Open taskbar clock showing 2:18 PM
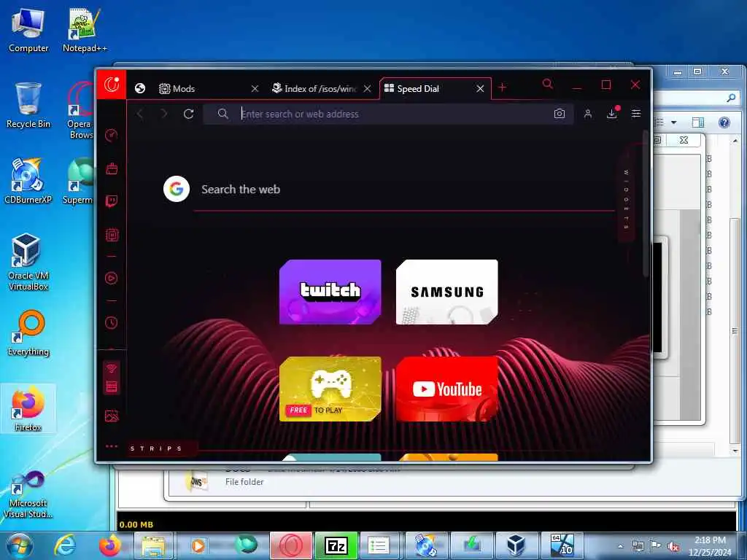 [x=710, y=546]
